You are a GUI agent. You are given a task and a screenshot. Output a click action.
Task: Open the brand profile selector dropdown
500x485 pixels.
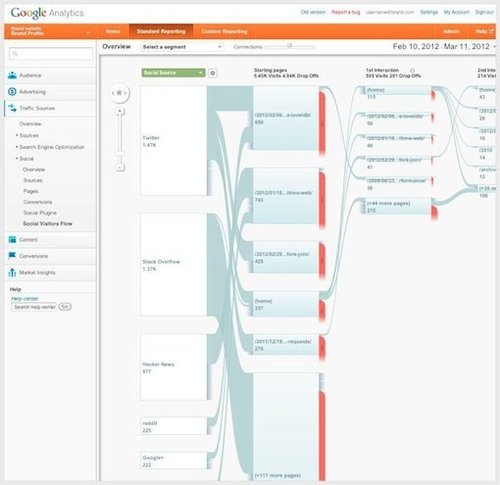coord(50,31)
